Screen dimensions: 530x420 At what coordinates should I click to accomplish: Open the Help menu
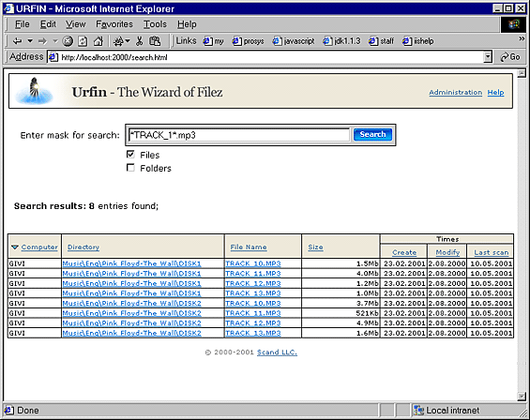tap(187, 24)
